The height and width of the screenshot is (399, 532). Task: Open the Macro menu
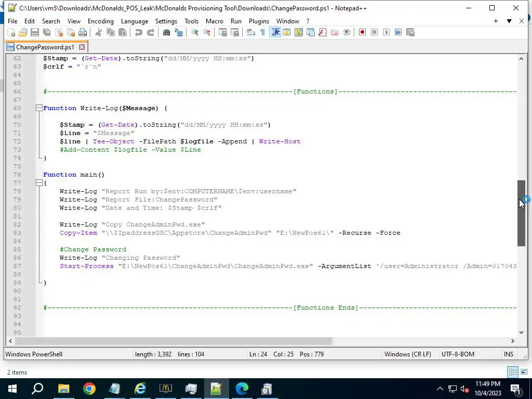[215, 21]
